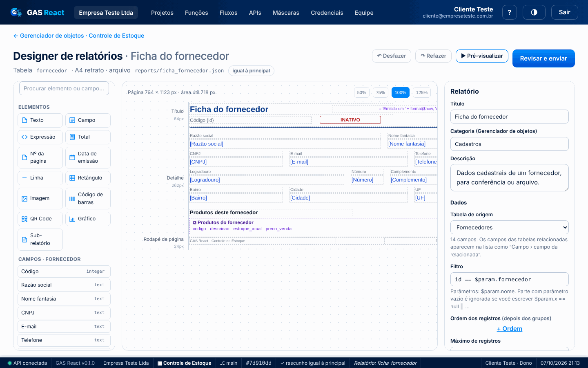Add a Texto element

pyautogui.click(x=40, y=120)
